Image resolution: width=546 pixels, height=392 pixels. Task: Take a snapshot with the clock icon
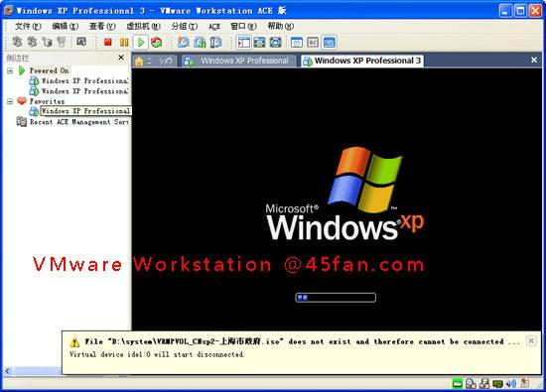pos(184,43)
